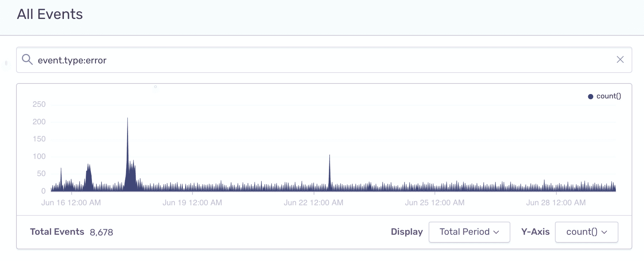Click the Display label text
Viewport: 644px width, 261px height.
point(406,232)
